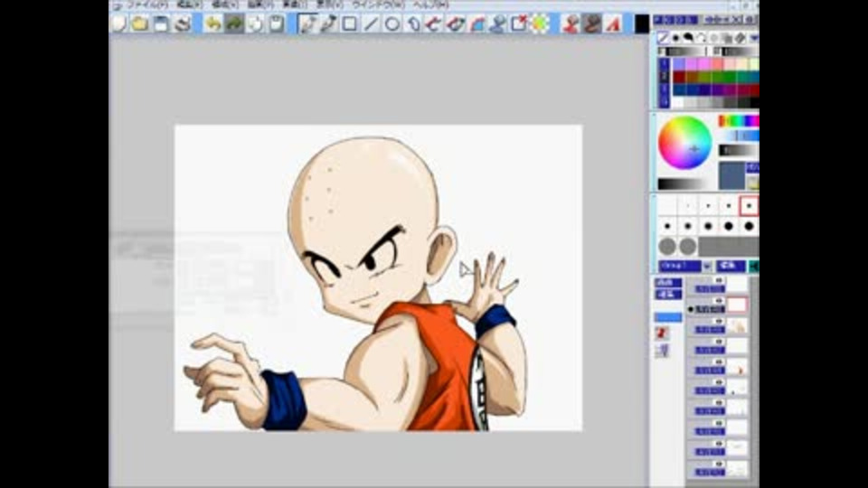Screen dimensions: 868x488
Task: Select the Circle shape tool
Action: point(392,23)
